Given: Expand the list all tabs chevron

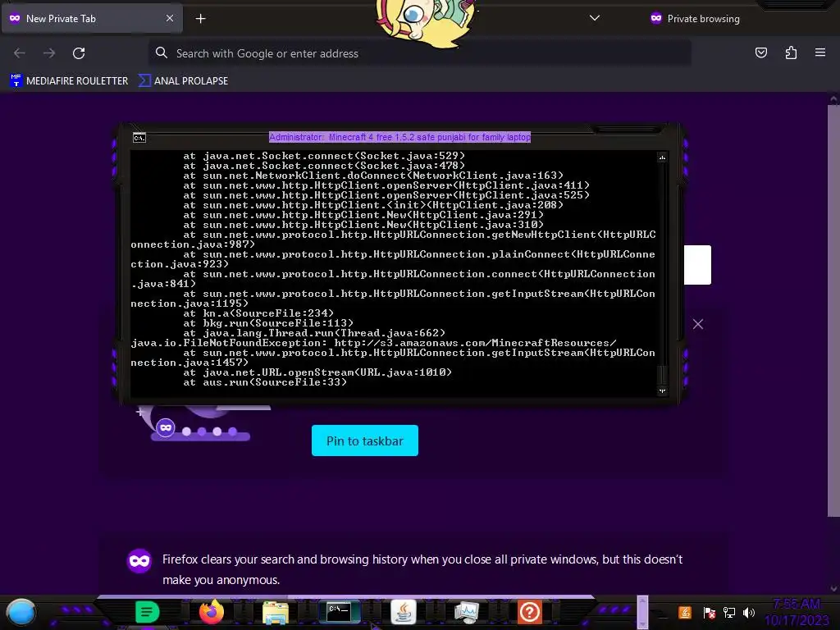Looking at the screenshot, I should (x=594, y=18).
